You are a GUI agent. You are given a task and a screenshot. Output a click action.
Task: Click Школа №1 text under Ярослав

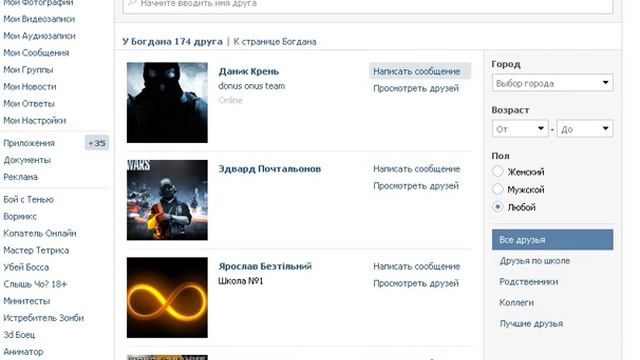pos(240,281)
